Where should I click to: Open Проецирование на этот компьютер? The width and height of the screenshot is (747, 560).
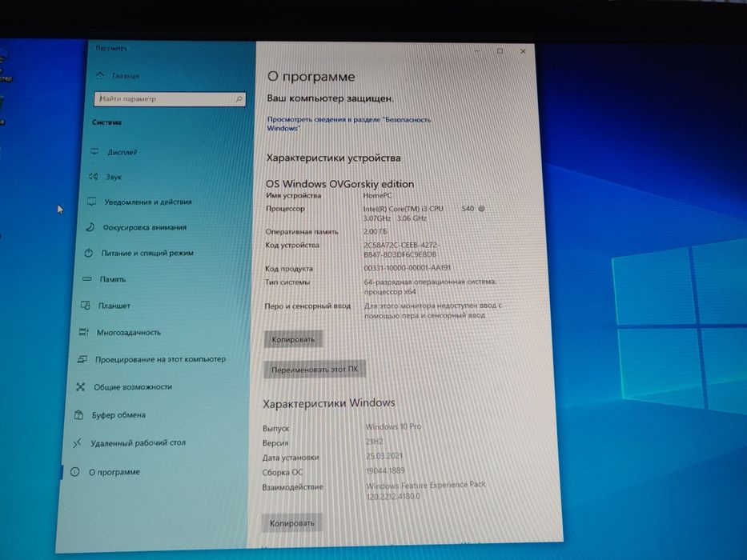tap(160, 359)
